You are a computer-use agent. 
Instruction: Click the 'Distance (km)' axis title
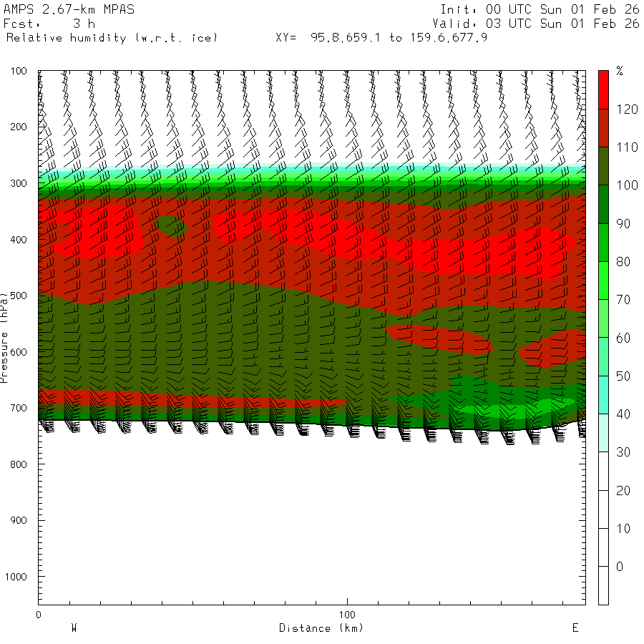pyautogui.click(x=321, y=628)
